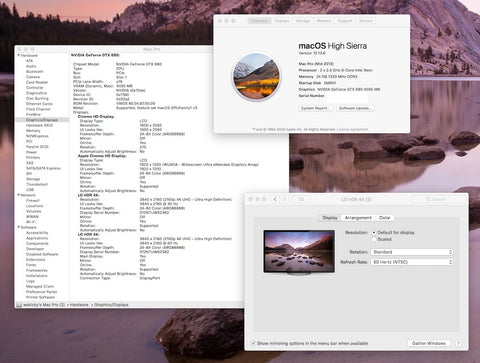The width and height of the screenshot is (480, 363).
Task: Select Fibre Channel in the sidebar
Action: pyautogui.click(x=38, y=109)
